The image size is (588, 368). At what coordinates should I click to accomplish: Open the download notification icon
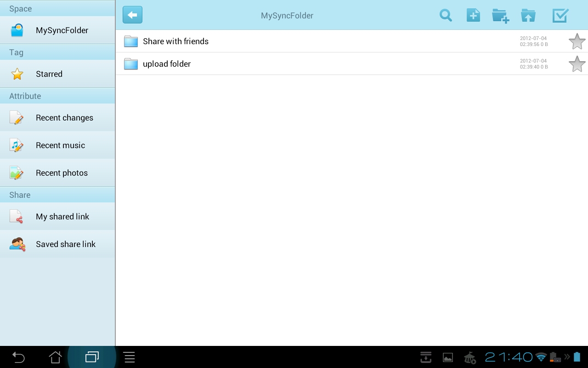coord(426,357)
